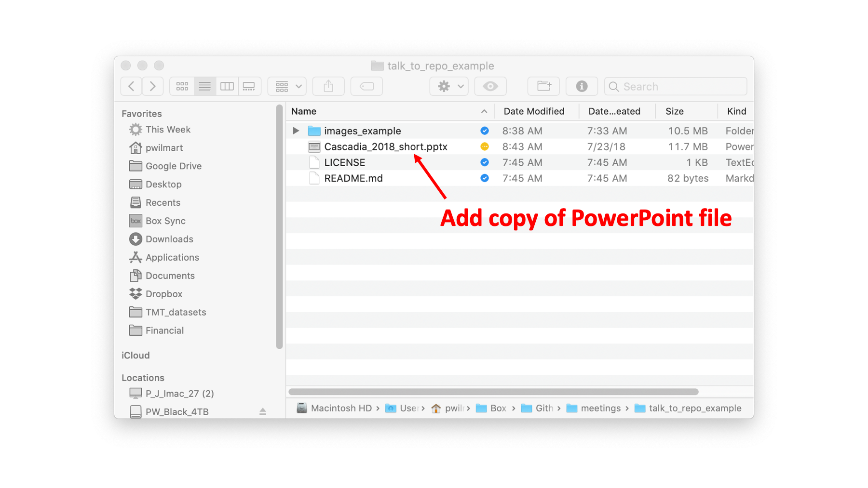Switch to gallery view
Image resolution: width=868 pixels, height=488 pixels.
249,86
